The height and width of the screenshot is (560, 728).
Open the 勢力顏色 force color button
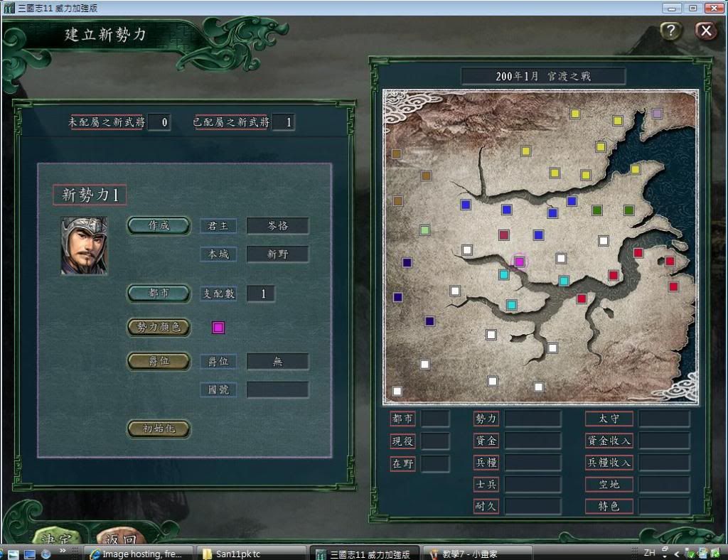tap(159, 327)
